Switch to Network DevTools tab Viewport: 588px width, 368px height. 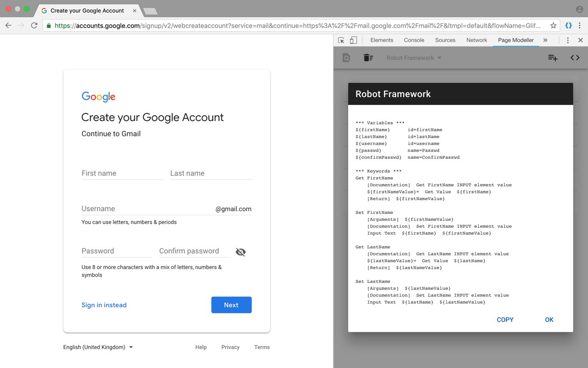click(477, 40)
